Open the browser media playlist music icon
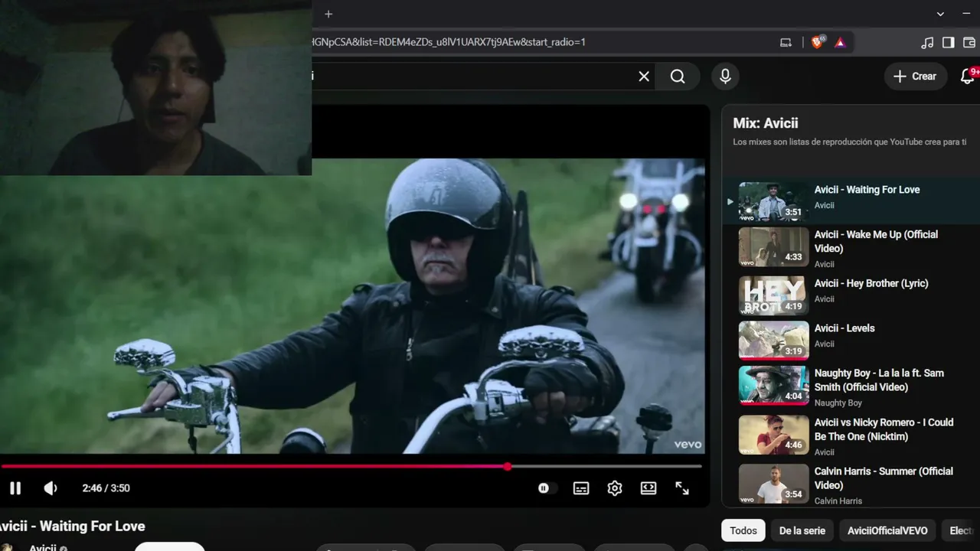 point(927,42)
